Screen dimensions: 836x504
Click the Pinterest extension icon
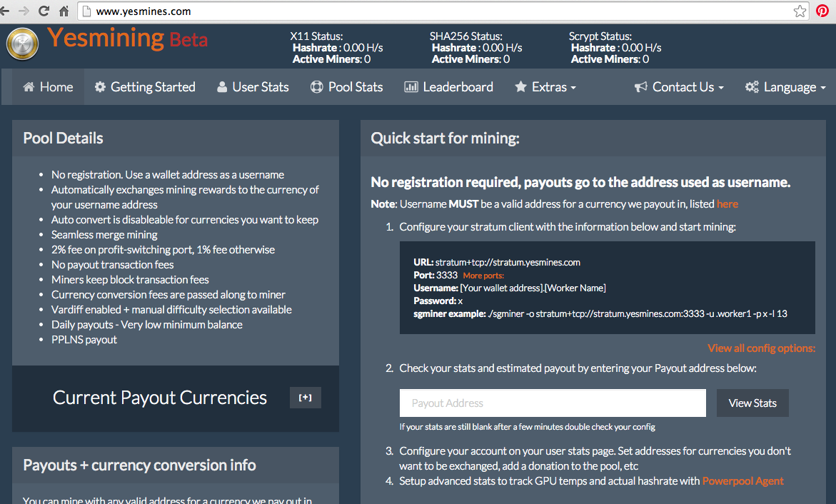click(x=822, y=11)
